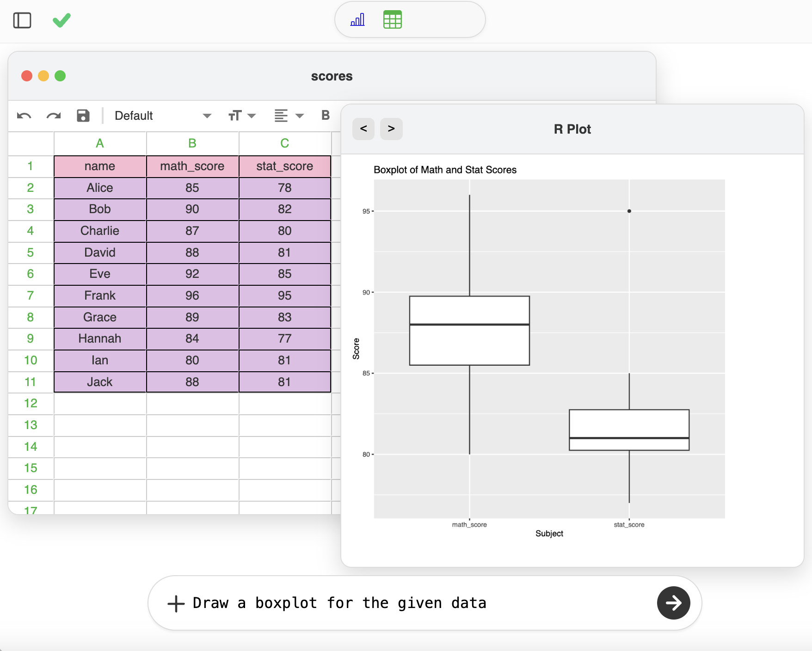Click the redo arrow icon
Viewport: 812px width, 651px height.
coord(53,116)
